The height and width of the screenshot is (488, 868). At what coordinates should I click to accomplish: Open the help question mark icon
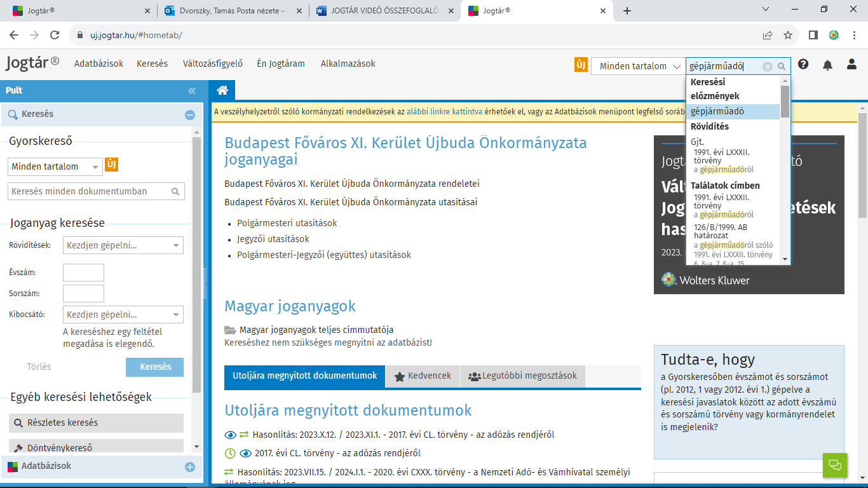pyautogui.click(x=803, y=64)
